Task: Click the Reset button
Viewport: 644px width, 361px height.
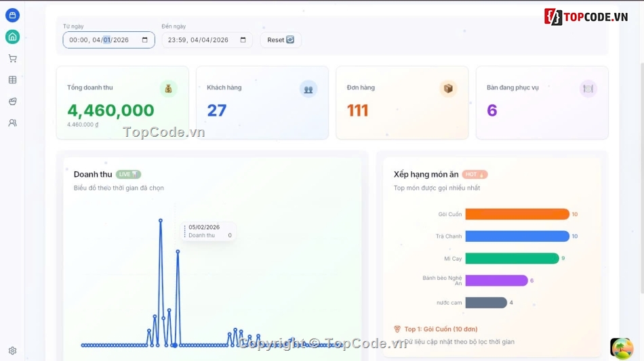Action: click(281, 40)
